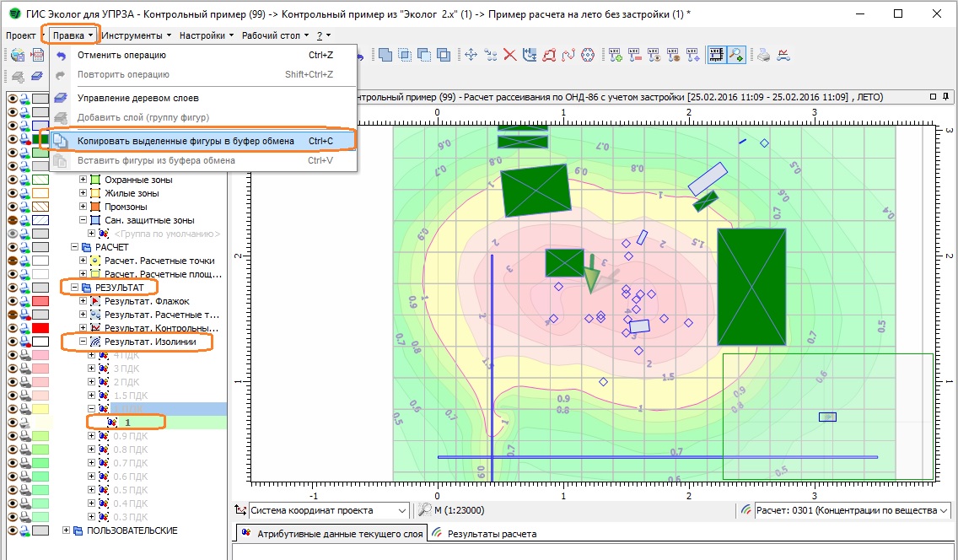Select the red polygon drawing tool
Viewport: 958px width, 560px height.
click(549, 56)
